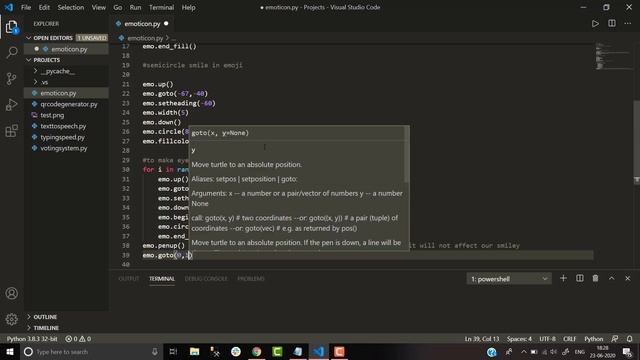The image size is (640, 360).
Task: Open the Run and Debug view
Action: [11, 104]
